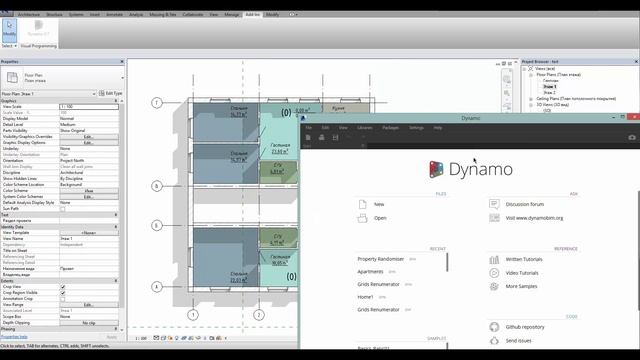Click Edit button for Graphic Display Options

tap(89, 143)
